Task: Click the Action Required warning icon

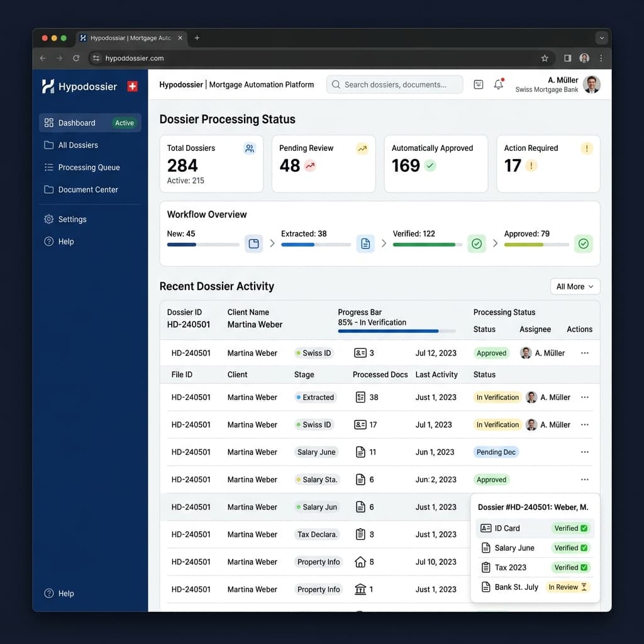Action: (x=586, y=148)
